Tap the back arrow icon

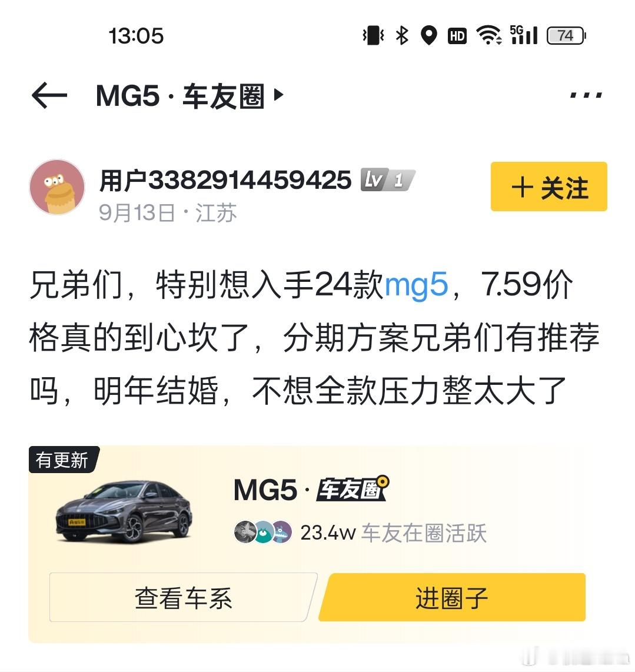pos(49,95)
